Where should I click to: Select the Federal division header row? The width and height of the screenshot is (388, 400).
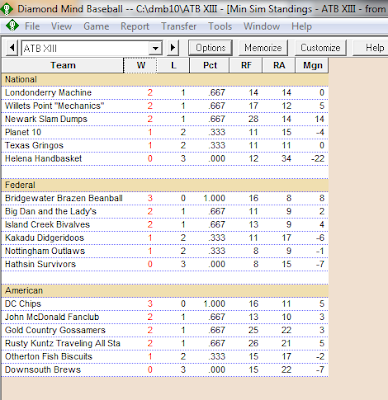[165, 185]
